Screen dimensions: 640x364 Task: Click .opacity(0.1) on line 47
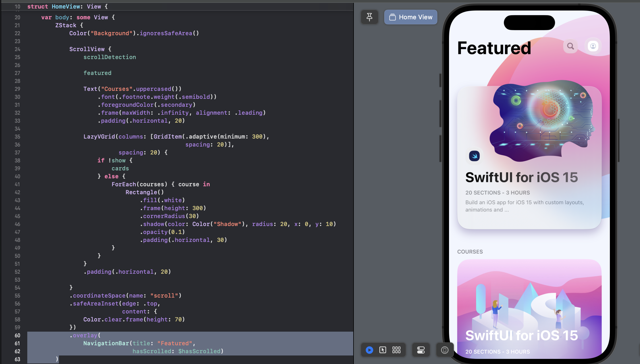(x=162, y=232)
